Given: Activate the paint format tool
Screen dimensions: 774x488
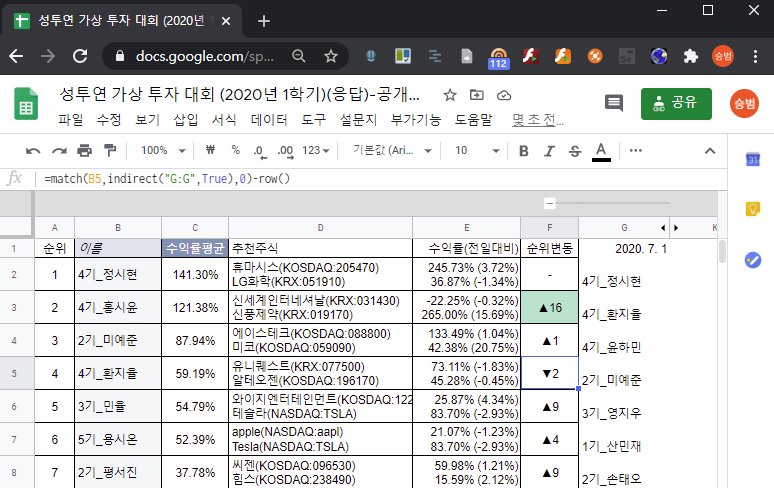Looking at the screenshot, I should 110,150.
